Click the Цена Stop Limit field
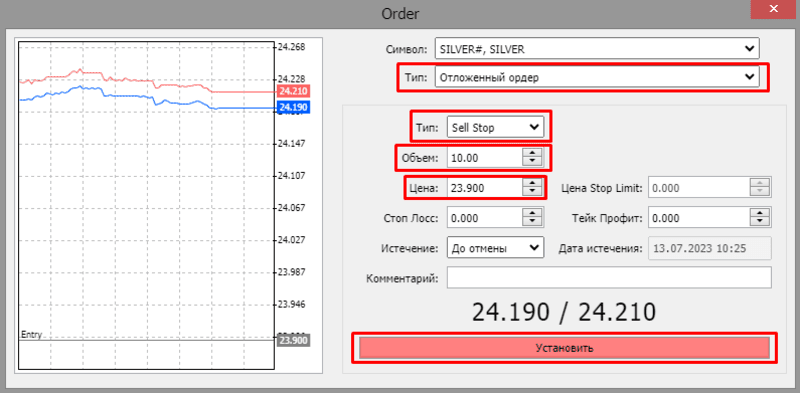This screenshot has width=800, height=393. click(x=698, y=188)
